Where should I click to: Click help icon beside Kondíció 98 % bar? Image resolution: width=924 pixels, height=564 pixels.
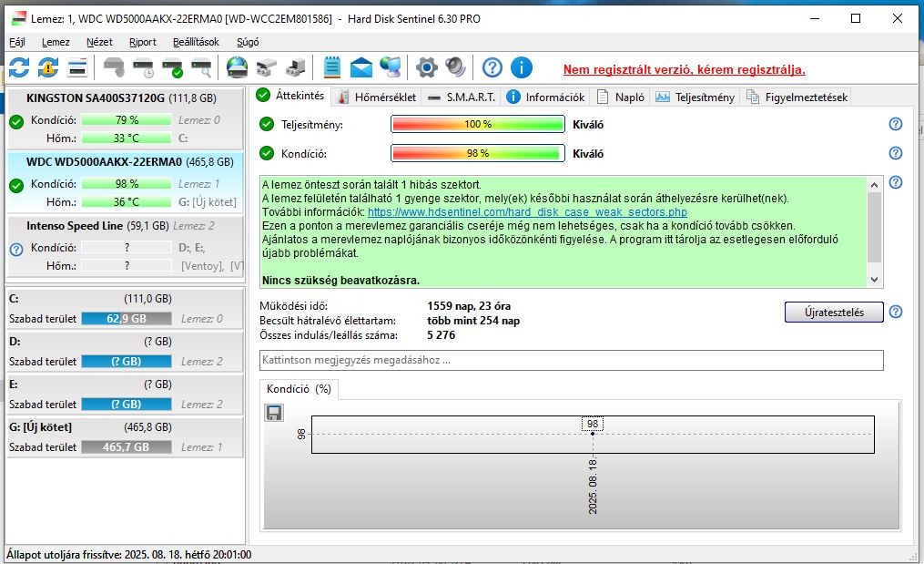pyautogui.click(x=896, y=153)
